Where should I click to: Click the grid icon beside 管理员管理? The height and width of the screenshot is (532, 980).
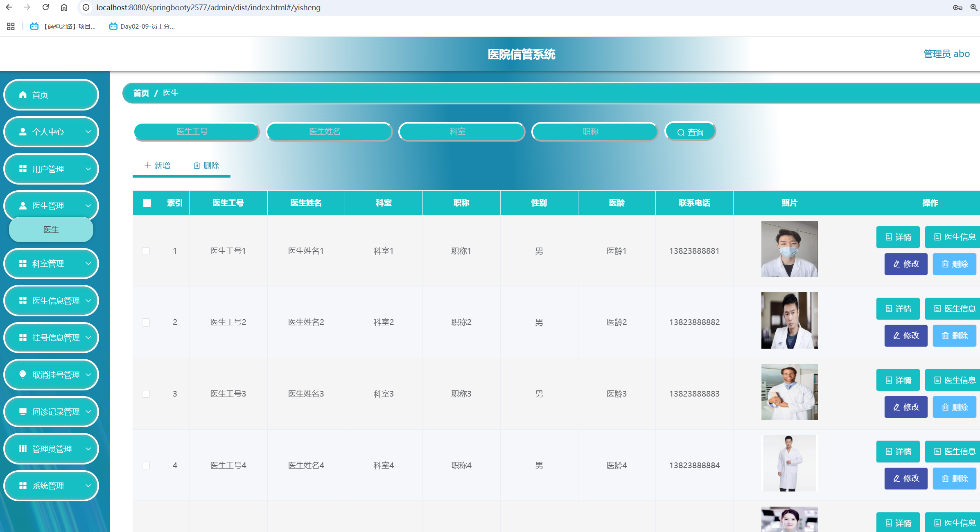point(23,449)
